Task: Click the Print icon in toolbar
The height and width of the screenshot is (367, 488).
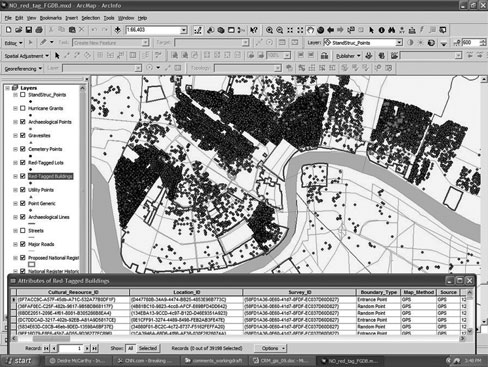Action: pos(39,30)
